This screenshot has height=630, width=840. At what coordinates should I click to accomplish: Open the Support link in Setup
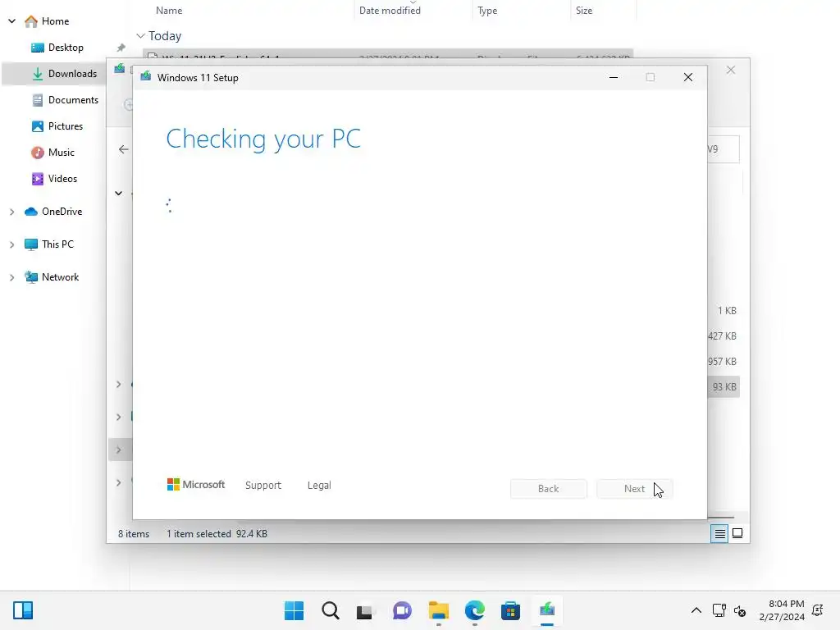click(263, 486)
